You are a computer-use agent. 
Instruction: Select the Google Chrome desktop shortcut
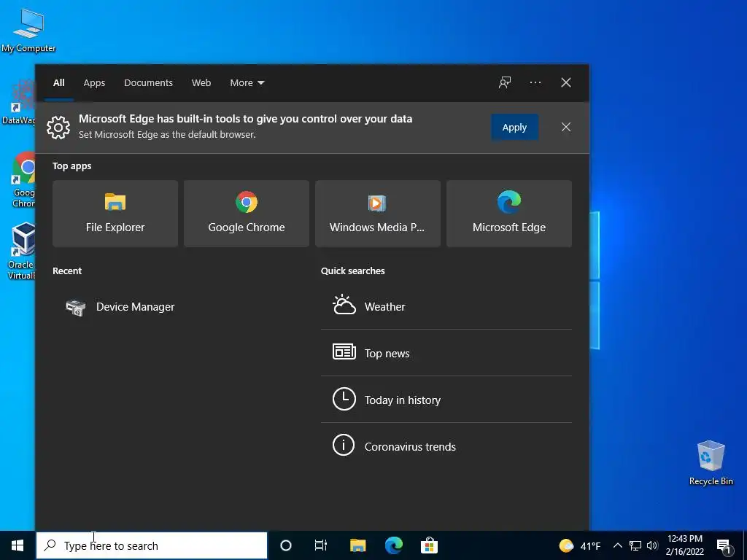(23, 179)
